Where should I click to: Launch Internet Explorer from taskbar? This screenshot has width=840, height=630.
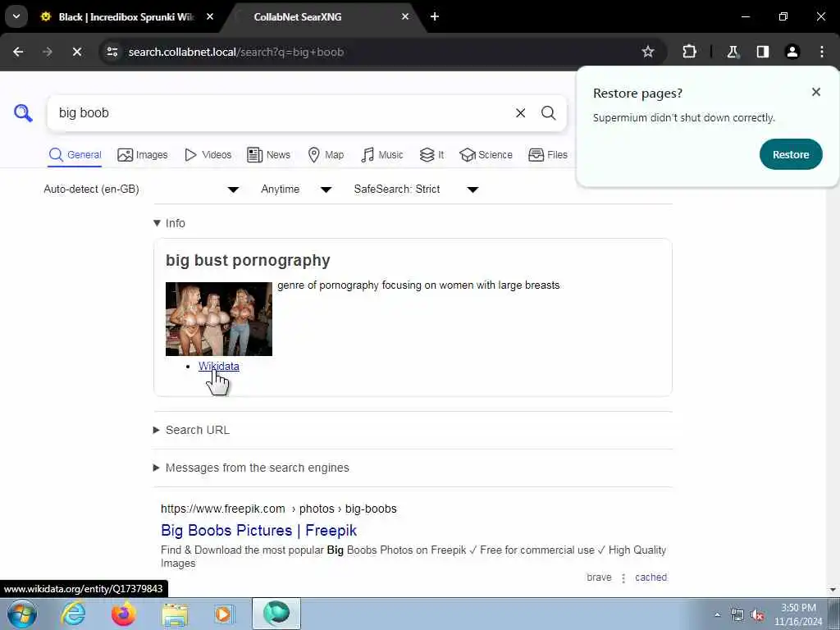click(73, 614)
